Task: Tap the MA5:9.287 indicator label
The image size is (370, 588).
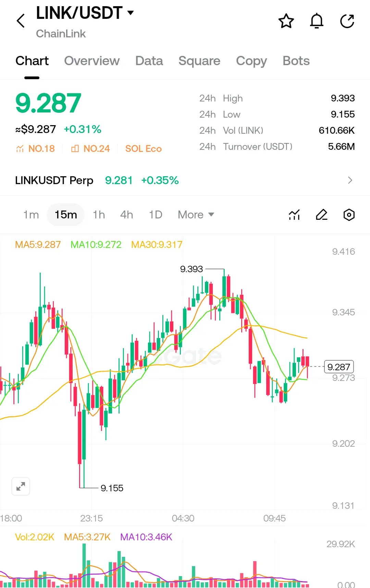Action: 38,244
